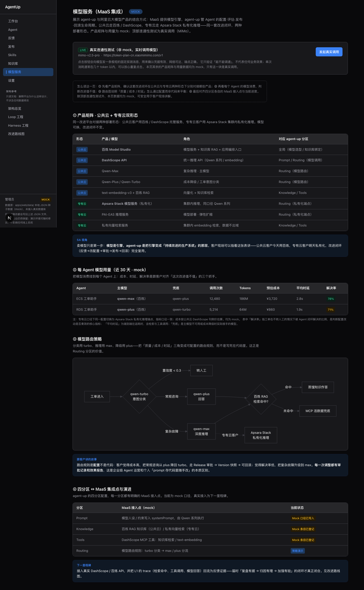Screen dimensions: 364x590
Task: Click the 百炼 RAG 检索命中 diamond node
Action: coord(261,399)
